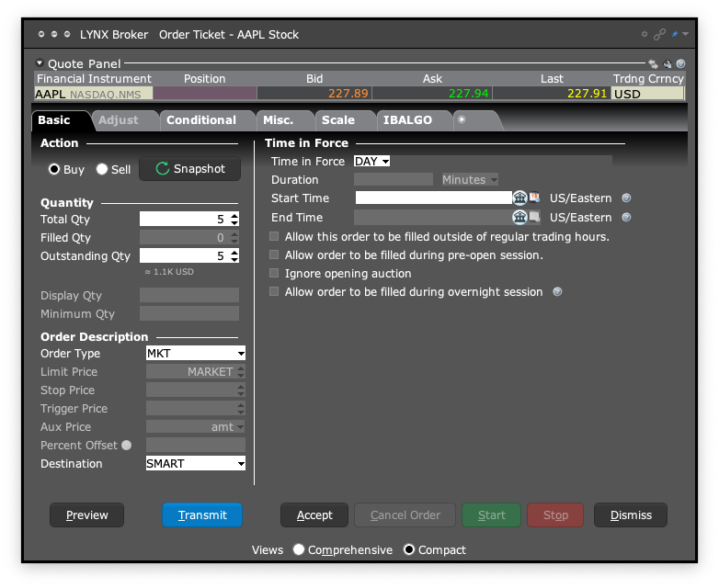Viewport: 719px width, 588px height.
Task: Expand the Destination SMART dropdown
Action: click(x=196, y=464)
